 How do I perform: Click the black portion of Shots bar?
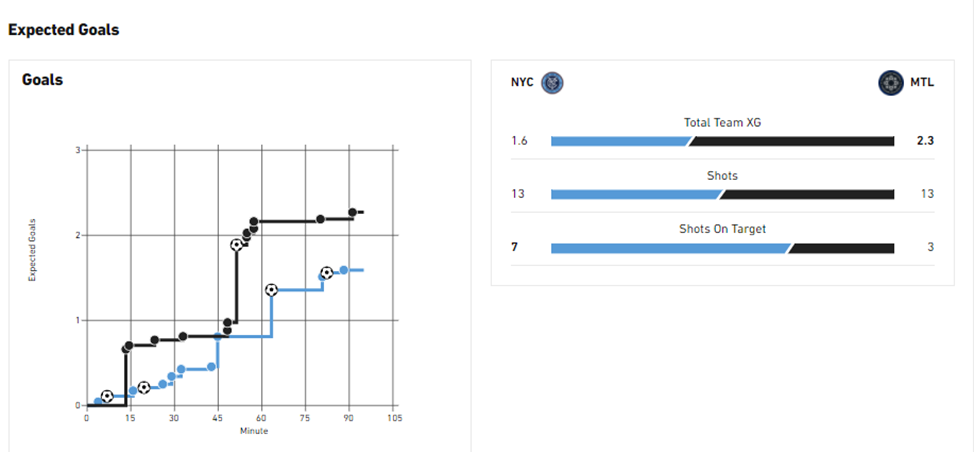pyautogui.click(x=806, y=195)
